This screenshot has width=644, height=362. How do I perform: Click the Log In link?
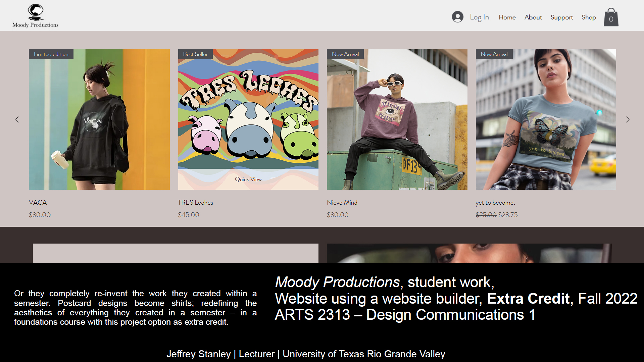479,17
